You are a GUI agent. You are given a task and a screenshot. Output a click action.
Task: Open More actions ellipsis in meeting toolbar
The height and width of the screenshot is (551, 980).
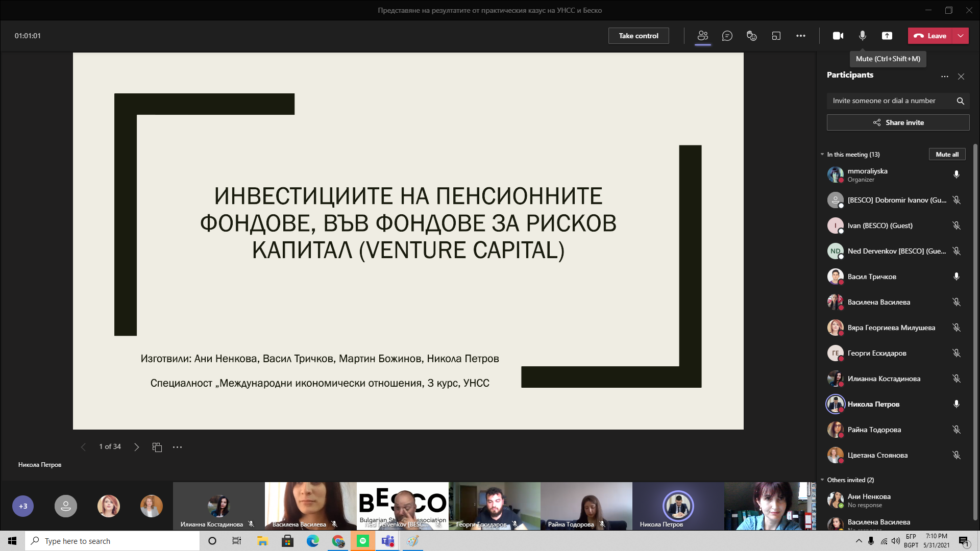(x=801, y=36)
